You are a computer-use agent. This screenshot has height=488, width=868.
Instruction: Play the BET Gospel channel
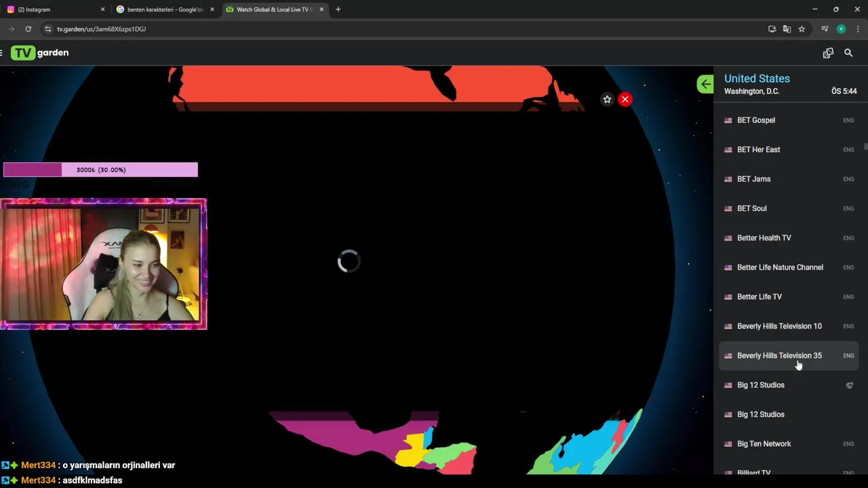[789, 120]
